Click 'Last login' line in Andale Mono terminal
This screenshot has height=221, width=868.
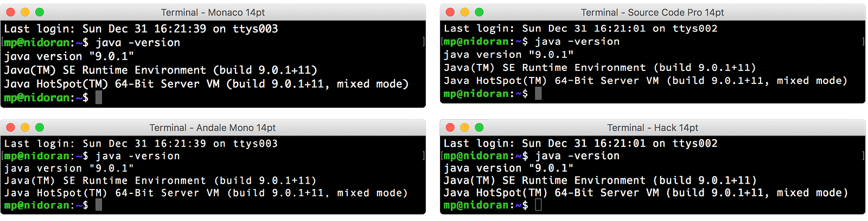141,144
